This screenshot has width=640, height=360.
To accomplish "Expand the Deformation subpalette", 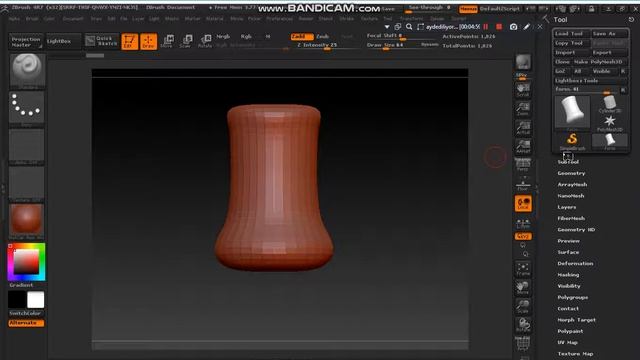I will (575, 263).
